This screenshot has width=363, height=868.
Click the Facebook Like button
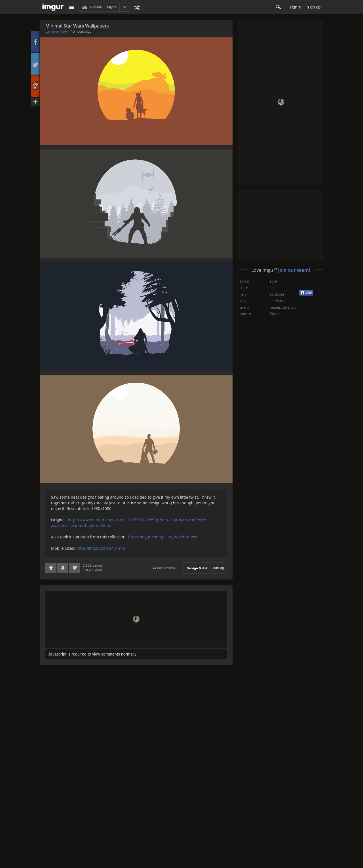(x=306, y=293)
